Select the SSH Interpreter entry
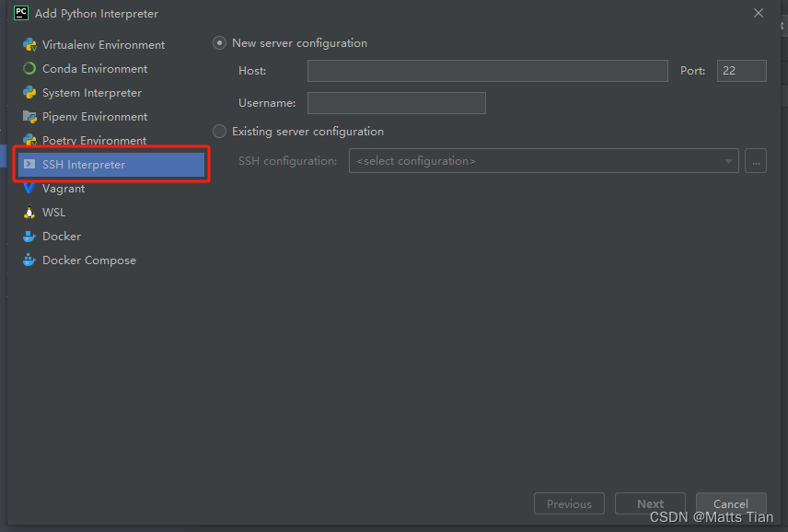 111,164
